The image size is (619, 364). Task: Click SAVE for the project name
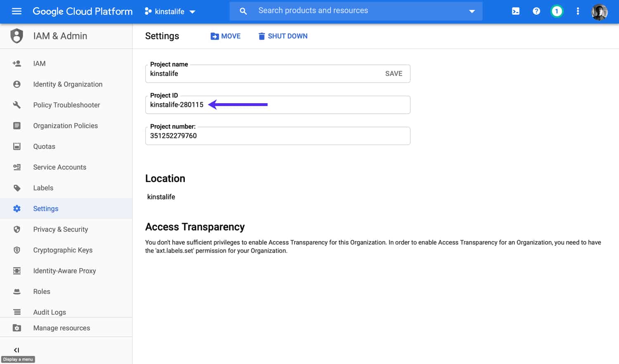pos(393,73)
